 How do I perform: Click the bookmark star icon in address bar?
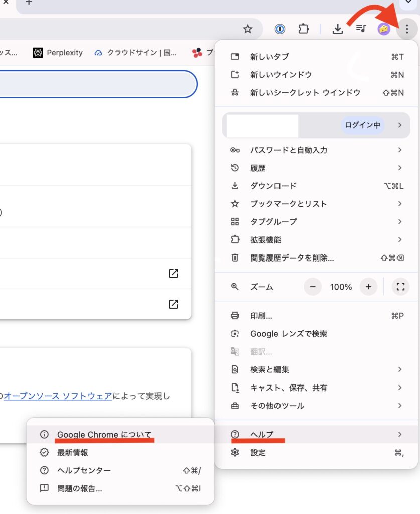pos(248,29)
